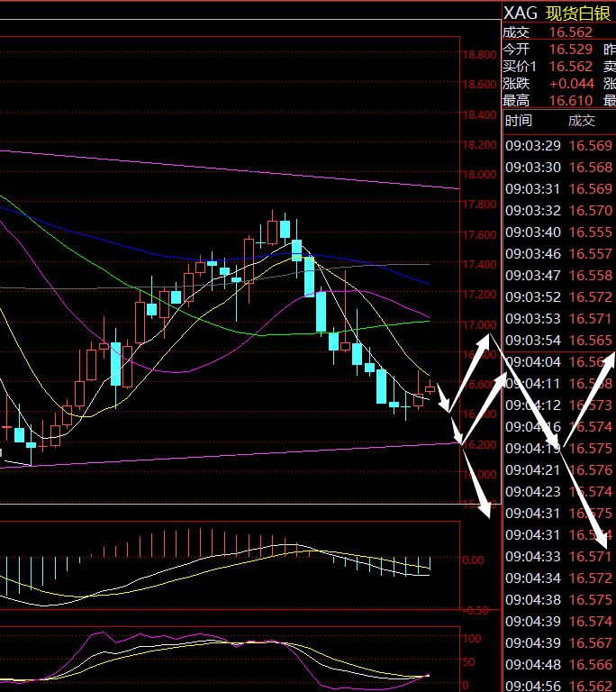616x692 pixels.
Task: Click the 成交 price value 16.562 at top
Action: [x=571, y=32]
